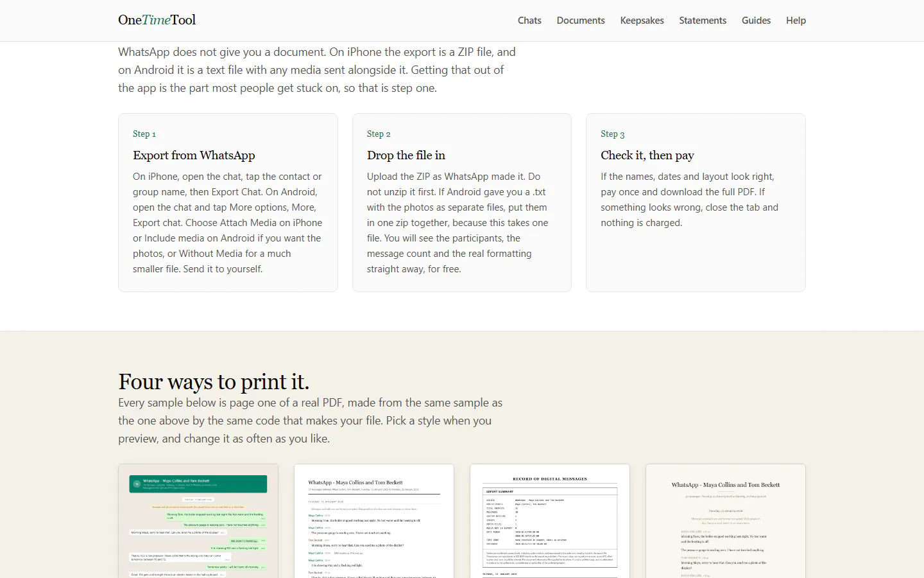Click the "Export from WhatsApp" heading

point(194,155)
